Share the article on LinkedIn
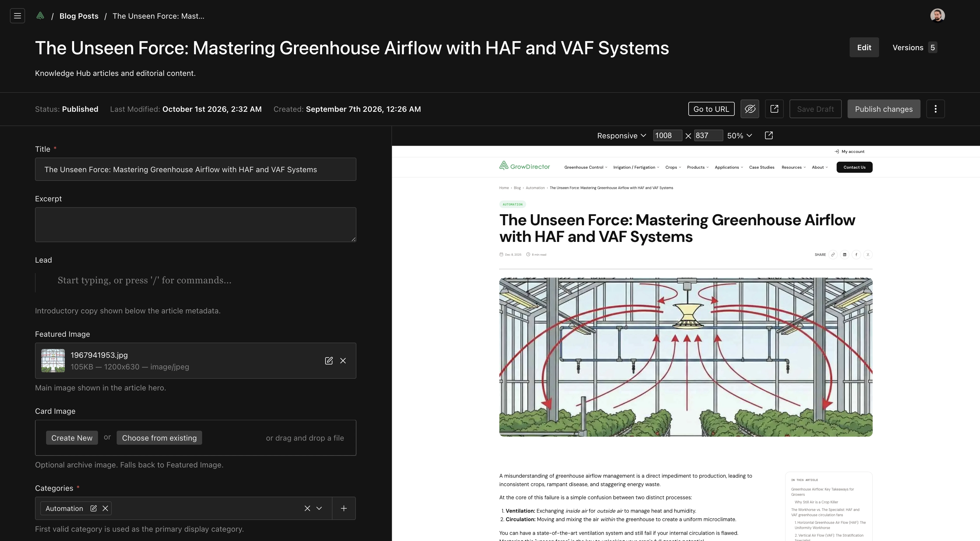This screenshot has width=980, height=541. coord(845,255)
